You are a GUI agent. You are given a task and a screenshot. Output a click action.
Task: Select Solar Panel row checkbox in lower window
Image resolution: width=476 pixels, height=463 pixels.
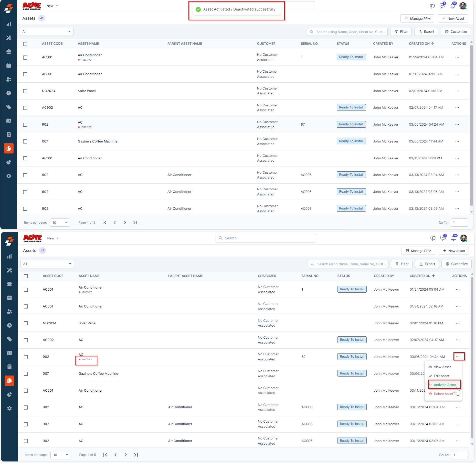26,323
